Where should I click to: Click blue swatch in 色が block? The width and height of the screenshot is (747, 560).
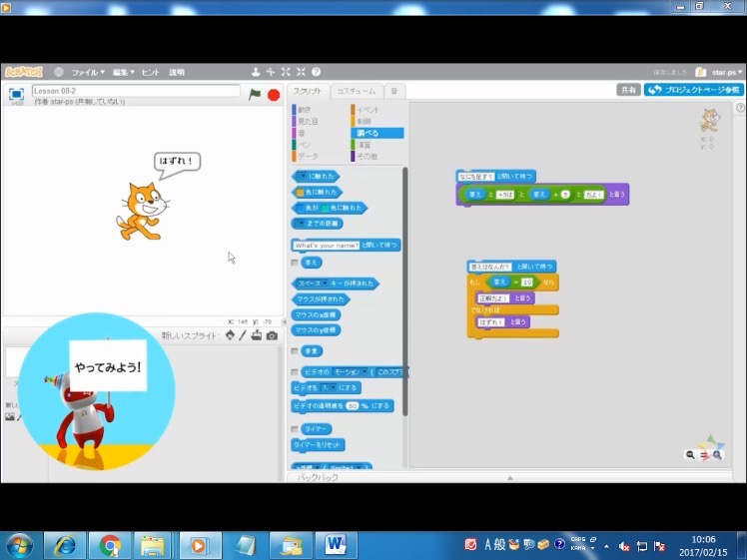[301, 208]
